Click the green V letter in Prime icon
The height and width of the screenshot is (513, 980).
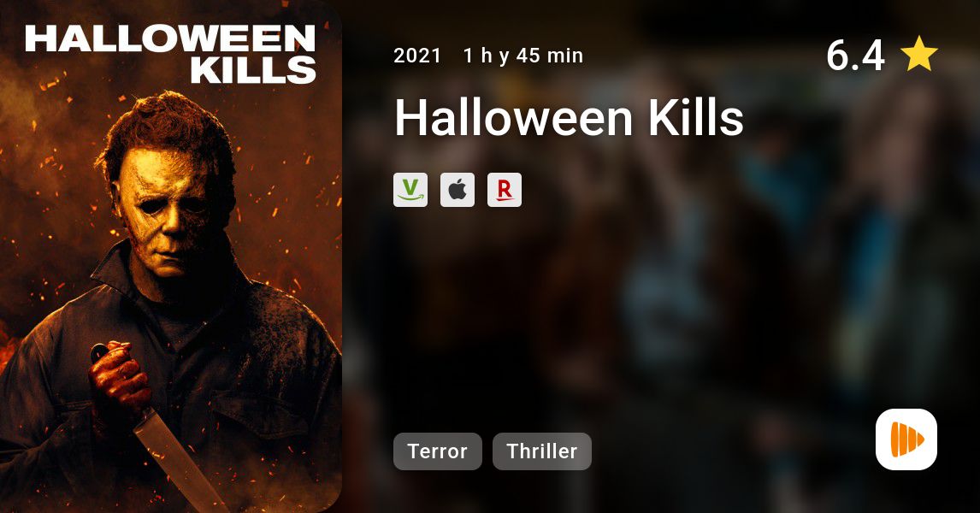410,186
